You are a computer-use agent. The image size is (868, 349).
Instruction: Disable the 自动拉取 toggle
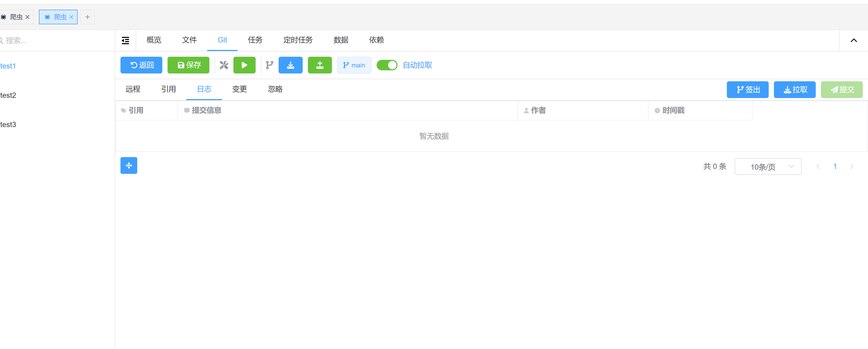pos(387,65)
